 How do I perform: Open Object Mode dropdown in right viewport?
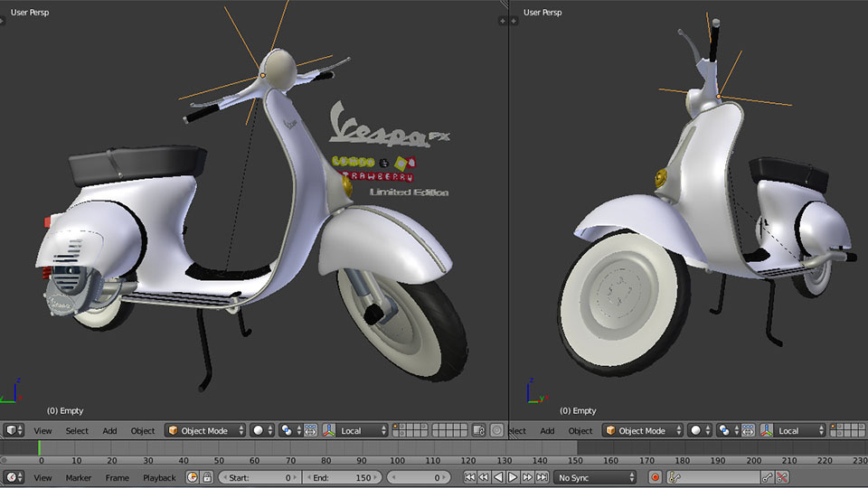(642, 430)
